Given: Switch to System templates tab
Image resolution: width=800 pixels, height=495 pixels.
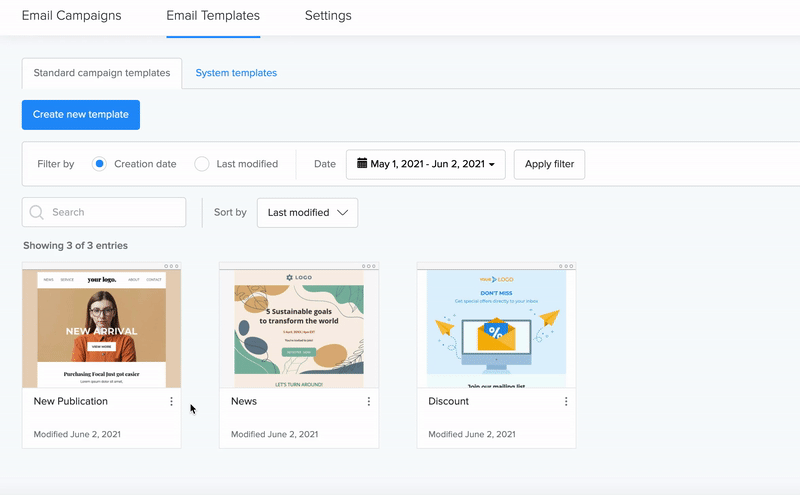Looking at the screenshot, I should [236, 73].
